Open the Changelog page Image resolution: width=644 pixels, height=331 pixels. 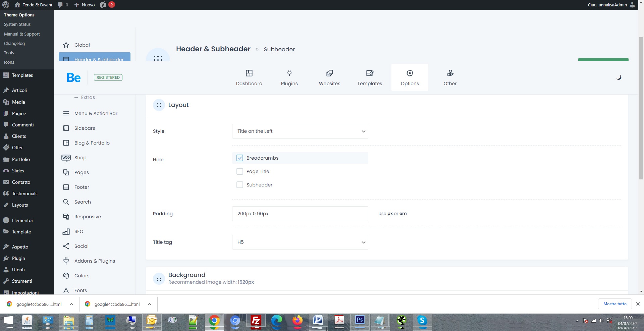pyautogui.click(x=14, y=43)
